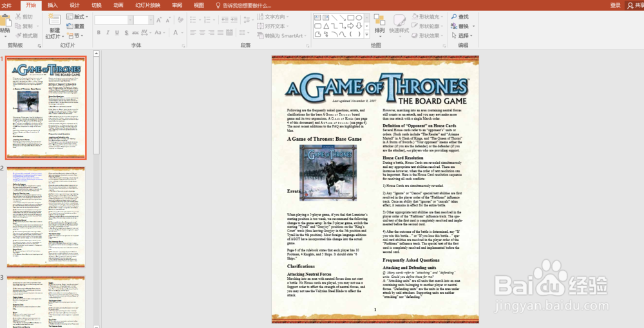Click the increase indent icon
Image resolution: width=644 pixels, height=328 pixels.
(234, 20)
